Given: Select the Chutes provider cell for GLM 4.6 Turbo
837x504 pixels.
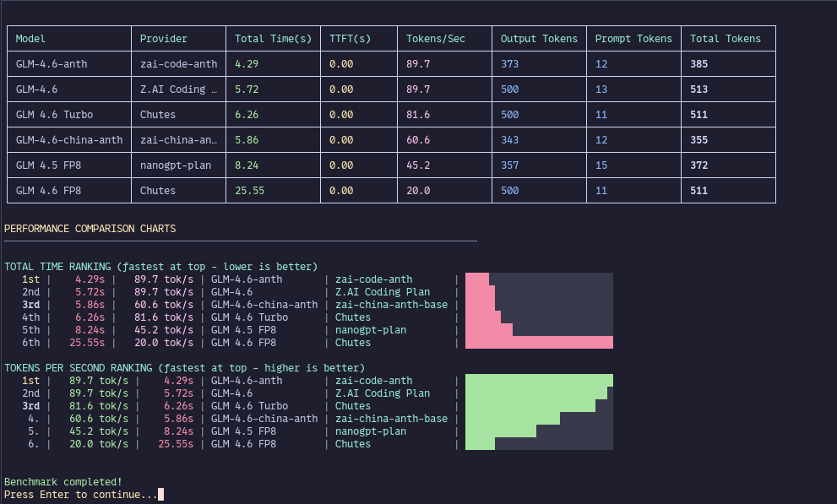Looking at the screenshot, I should pos(160,114).
